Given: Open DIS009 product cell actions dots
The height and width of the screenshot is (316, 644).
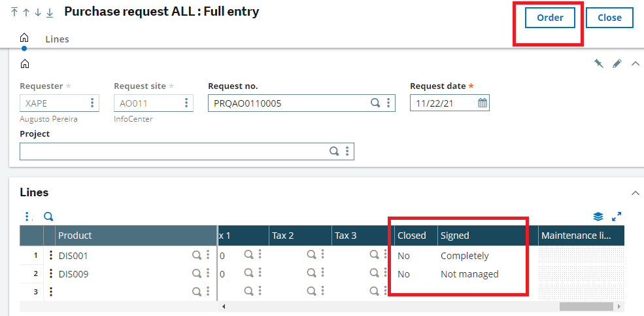Looking at the screenshot, I should tap(208, 273).
